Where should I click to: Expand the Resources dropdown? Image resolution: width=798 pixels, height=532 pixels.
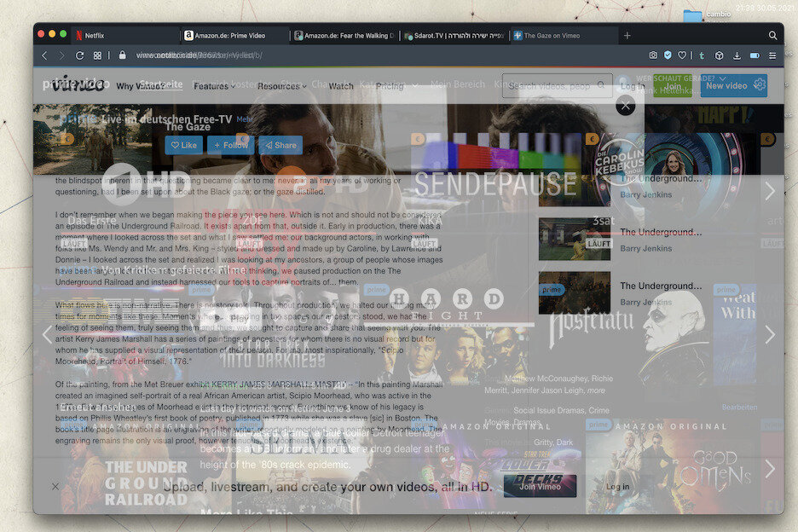[x=282, y=86]
